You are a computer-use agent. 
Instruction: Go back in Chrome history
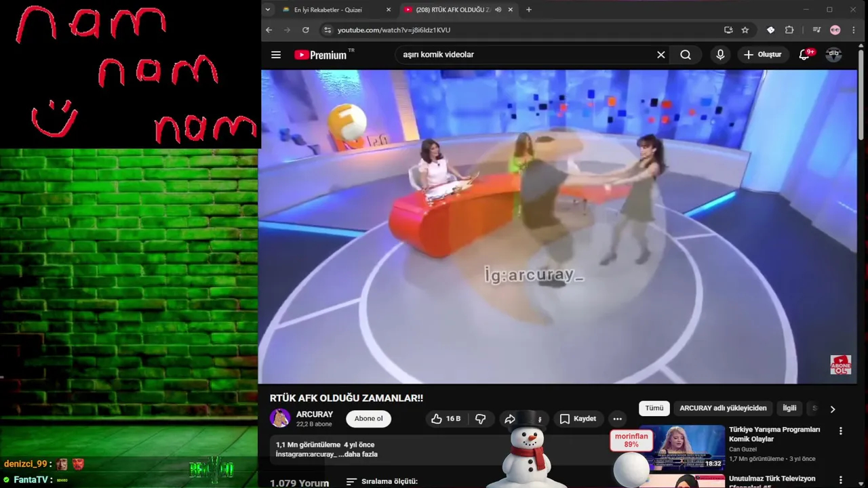(x=269, y=30)
